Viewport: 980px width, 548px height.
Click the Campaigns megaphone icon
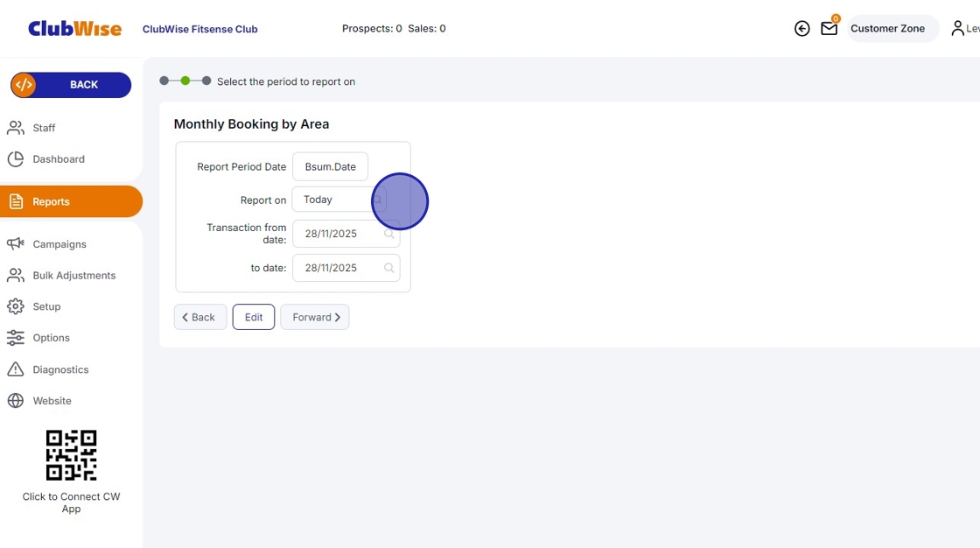click(16, 243)
